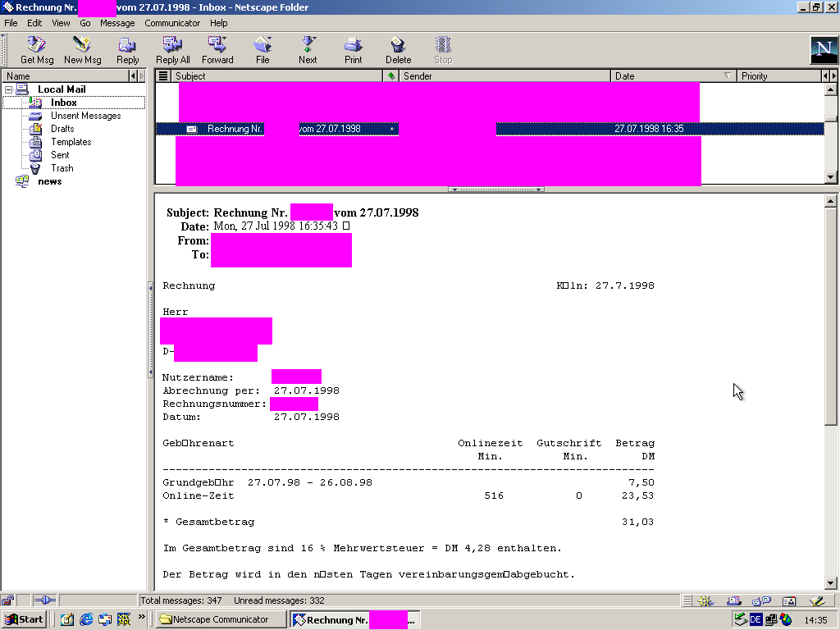
Task: Click the Netscape N logo
Action: pos(824,50)
